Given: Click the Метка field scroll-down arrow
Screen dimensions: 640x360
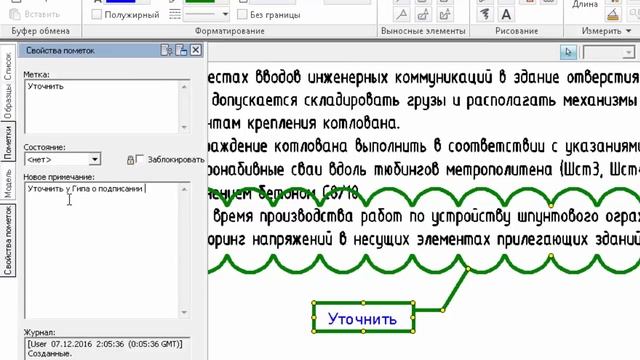Looking at the screenshot, I should [x=184, y=127].
